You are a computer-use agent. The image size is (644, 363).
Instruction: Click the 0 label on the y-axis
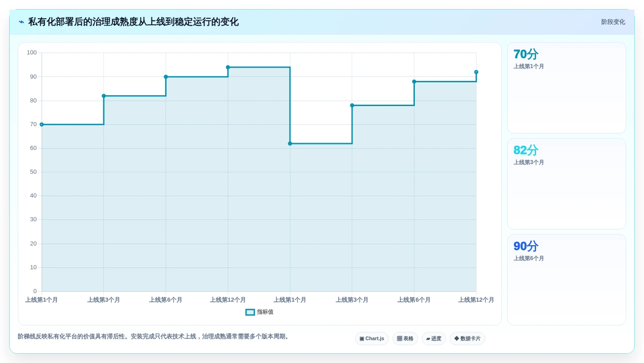click(35, 291)
